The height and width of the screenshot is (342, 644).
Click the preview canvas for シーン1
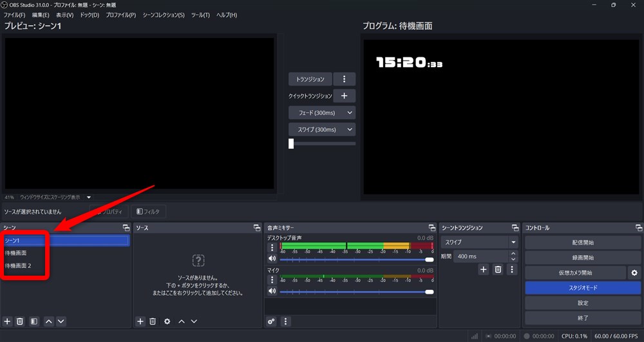click(x=139, y=113)
